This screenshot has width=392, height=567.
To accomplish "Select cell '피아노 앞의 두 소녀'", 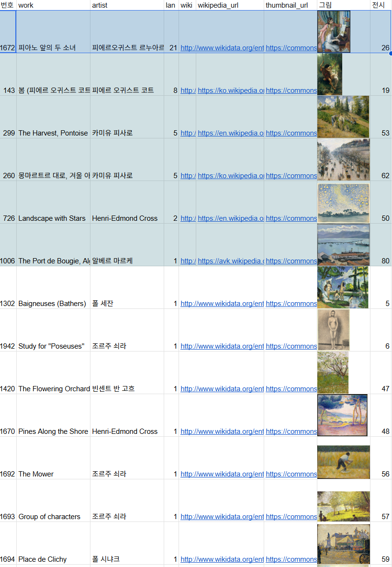I will 54,32.
